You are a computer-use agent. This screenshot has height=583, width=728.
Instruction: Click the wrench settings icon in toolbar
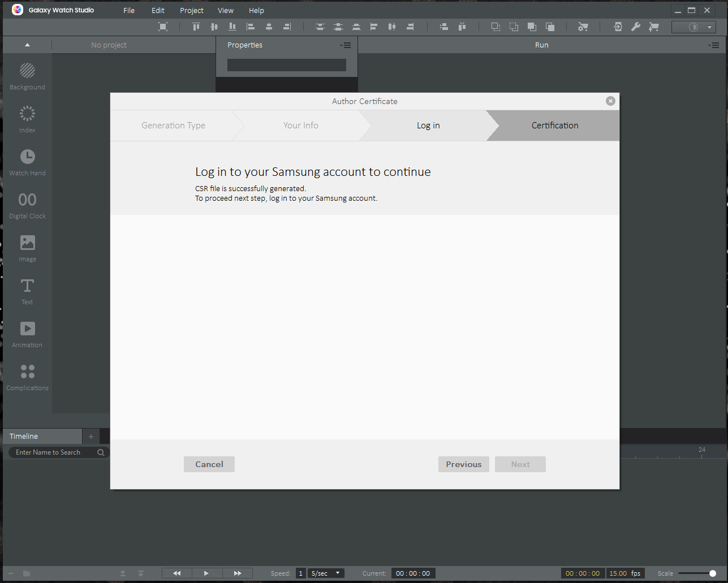(635, 27)
